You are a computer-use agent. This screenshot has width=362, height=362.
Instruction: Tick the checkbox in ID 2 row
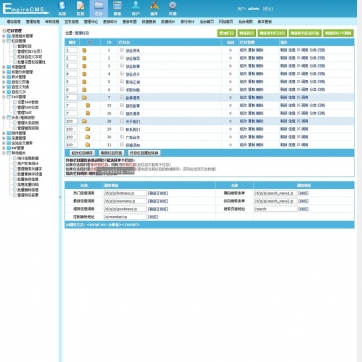click(x=122, y=58)
